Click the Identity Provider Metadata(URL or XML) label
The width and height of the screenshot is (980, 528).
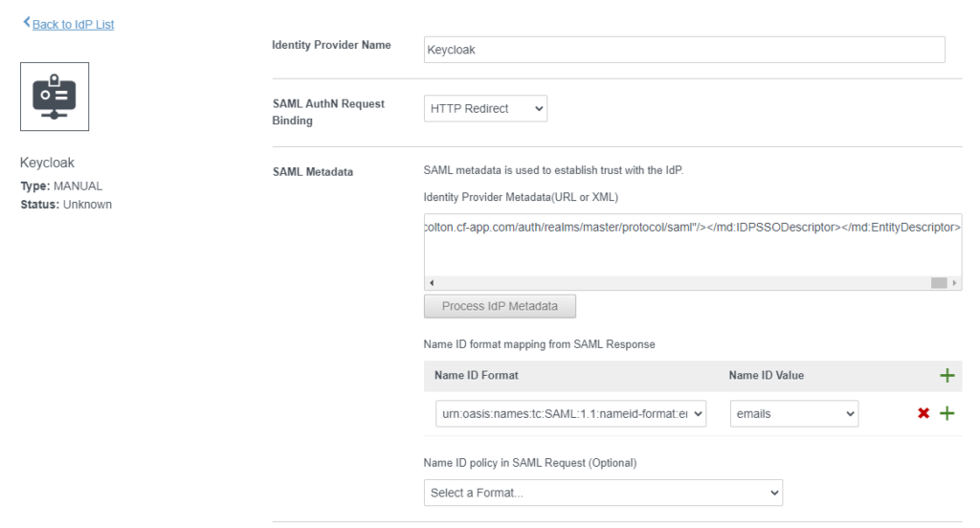[x=521, y=197]
